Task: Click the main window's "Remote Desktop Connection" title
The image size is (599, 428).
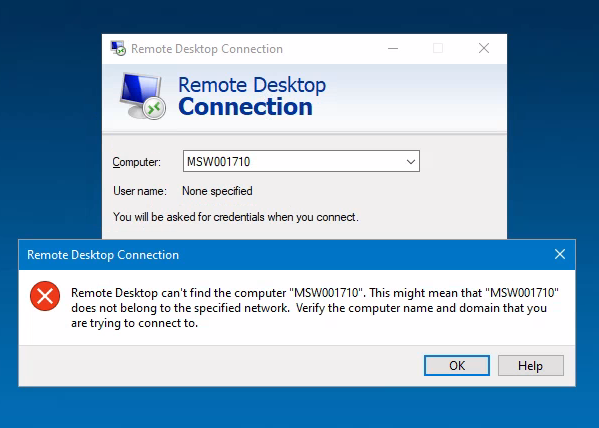Action: (207, 49)
